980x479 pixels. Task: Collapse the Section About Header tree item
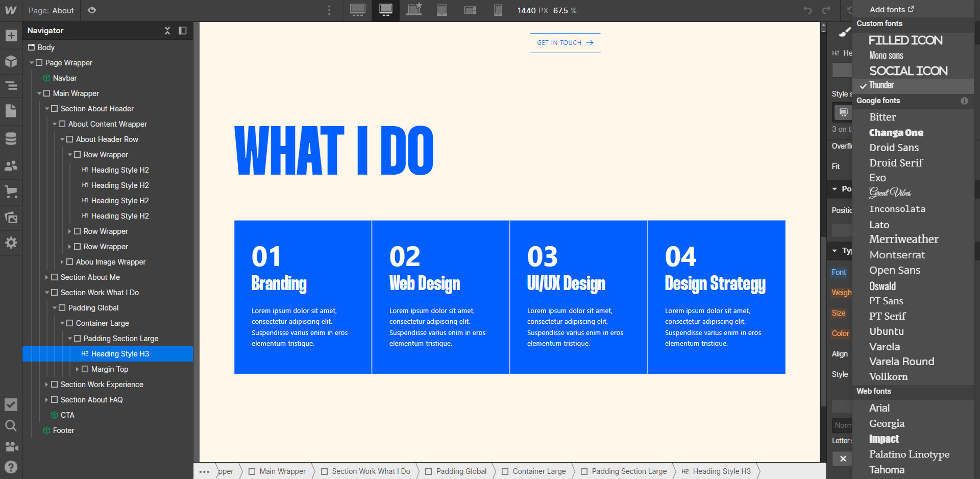click(x=47, y=108)
